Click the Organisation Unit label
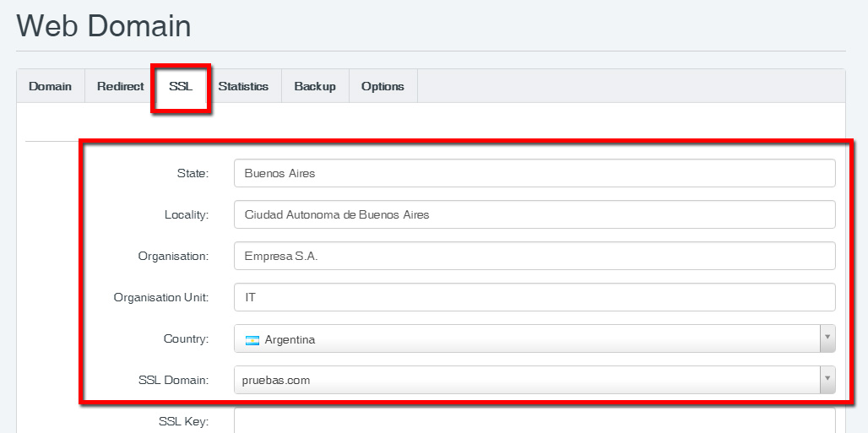 161,297
